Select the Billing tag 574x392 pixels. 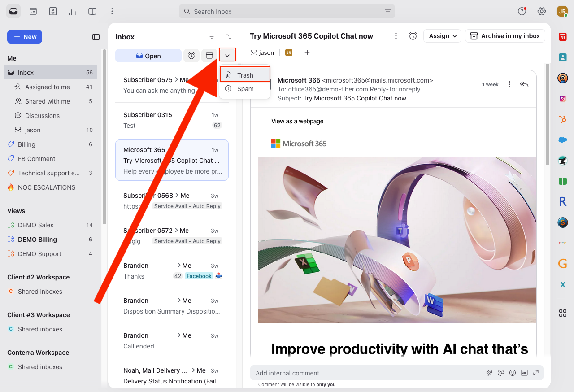50,144
